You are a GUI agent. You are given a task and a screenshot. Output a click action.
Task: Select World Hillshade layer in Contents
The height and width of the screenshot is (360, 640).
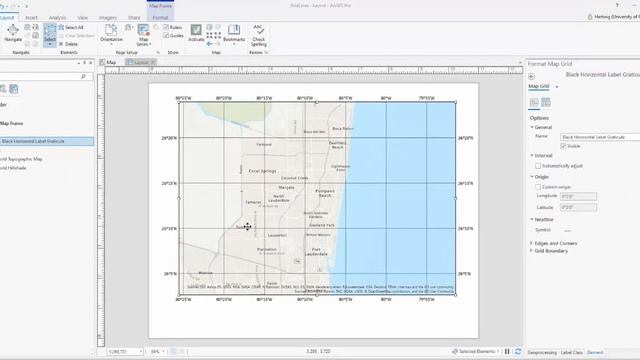point(13,168)
